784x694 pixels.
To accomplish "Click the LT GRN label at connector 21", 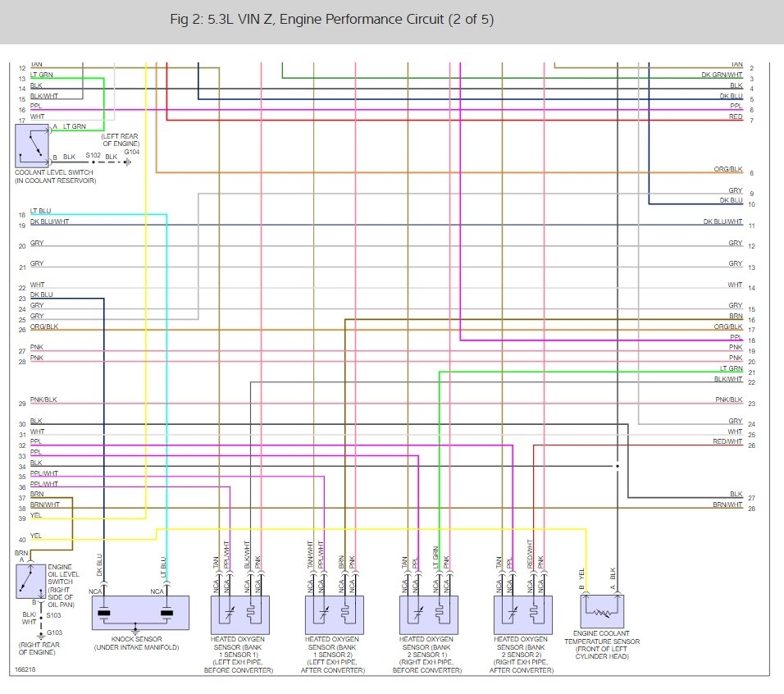I will click(x=731, y=368).
